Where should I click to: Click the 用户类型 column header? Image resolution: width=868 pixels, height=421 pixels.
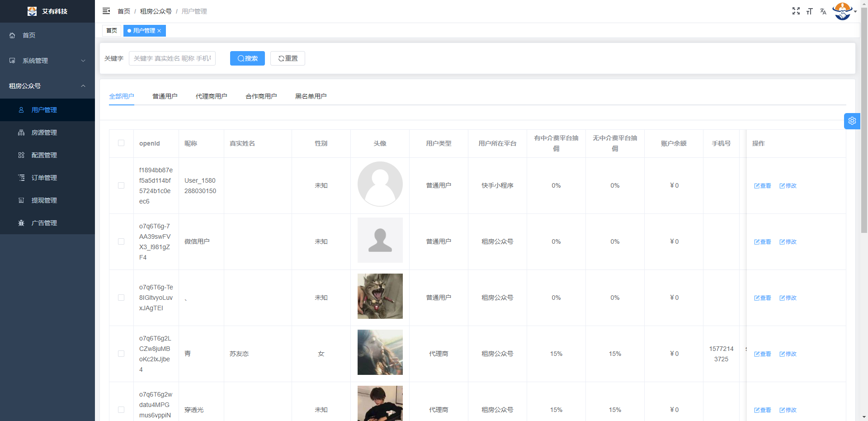[439, 143]
